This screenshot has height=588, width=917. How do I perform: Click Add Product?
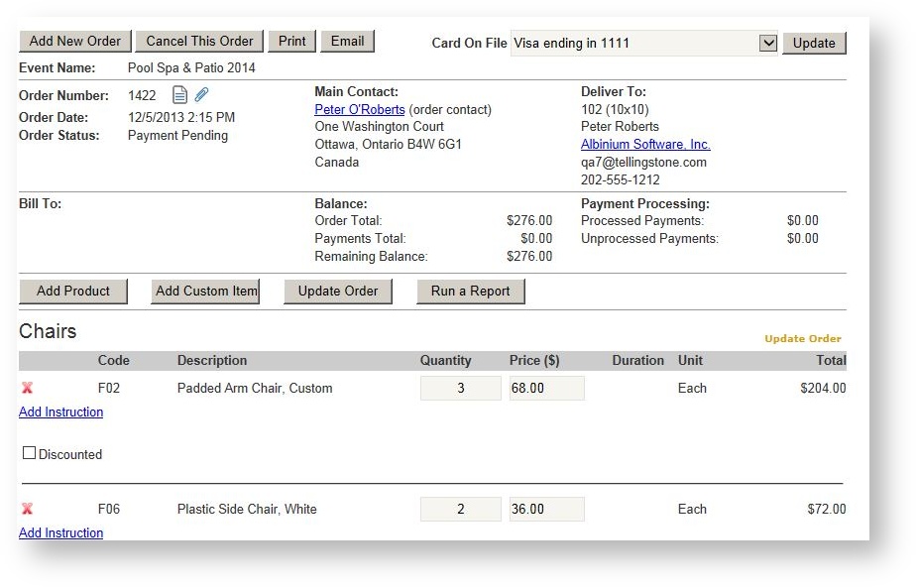[x=73, y=291]
